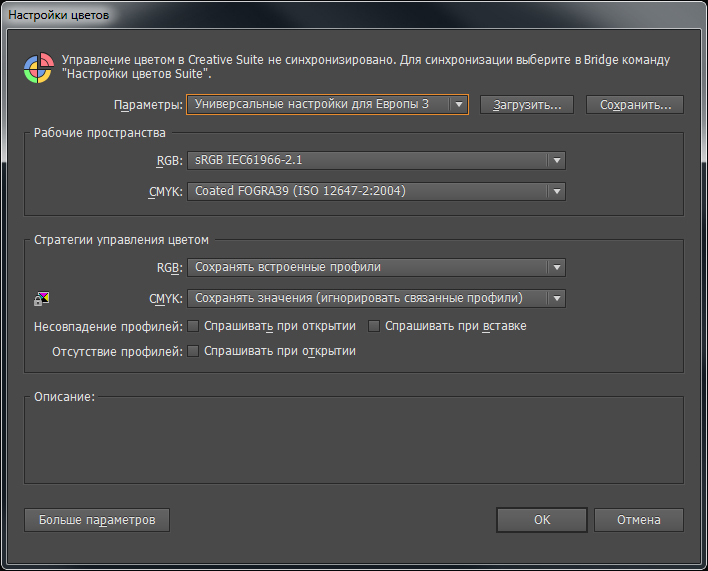Click the Описание text area

(354, 442)
